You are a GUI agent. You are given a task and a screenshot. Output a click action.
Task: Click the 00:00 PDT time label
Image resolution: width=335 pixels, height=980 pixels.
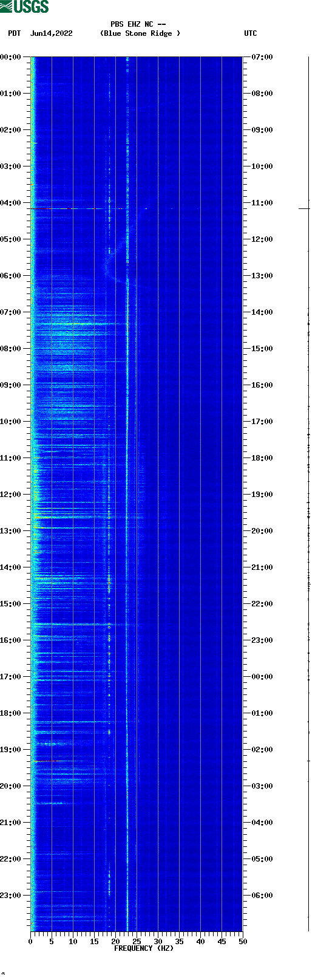coord(11,57)
